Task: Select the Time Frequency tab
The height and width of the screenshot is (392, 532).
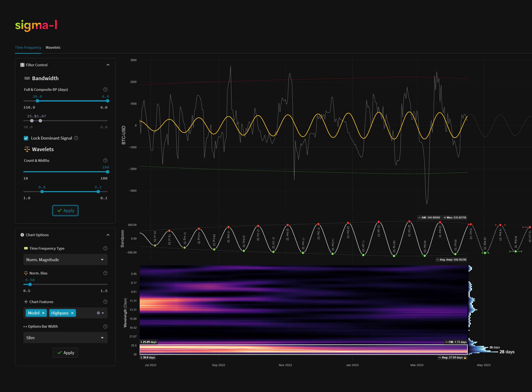Action: pos(28,47)
